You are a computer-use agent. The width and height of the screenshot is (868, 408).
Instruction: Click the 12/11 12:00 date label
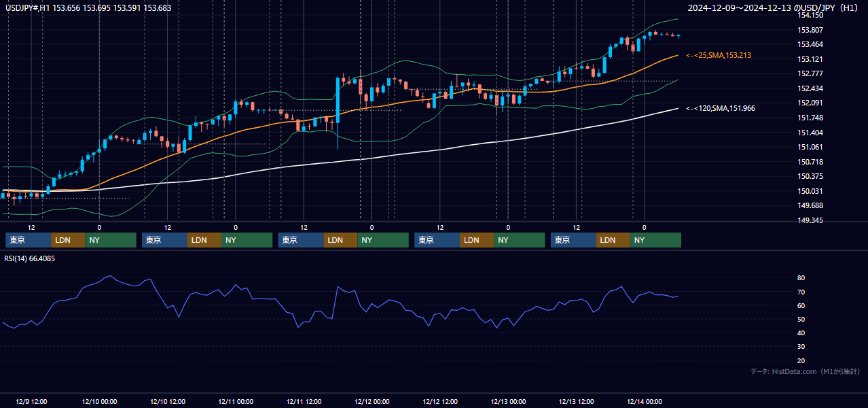click(x=304, y=402)
